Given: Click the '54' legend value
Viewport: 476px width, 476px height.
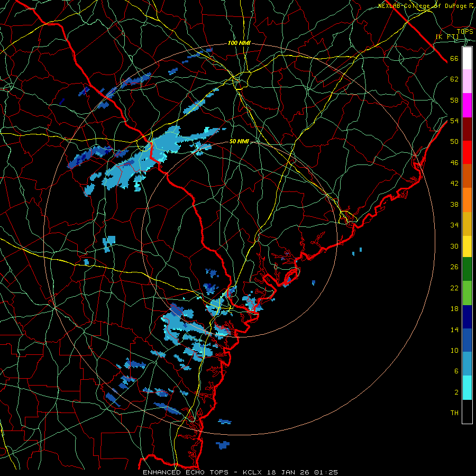Looking at the screenshot, I should 454,121.
